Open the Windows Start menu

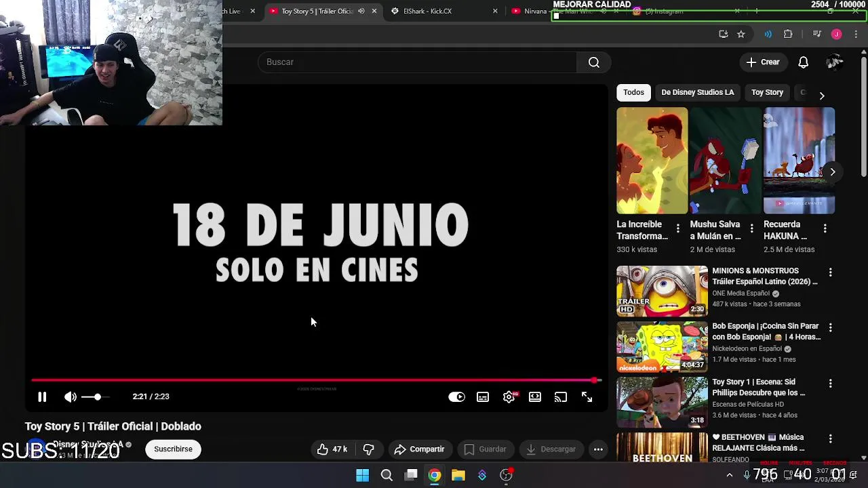362,475
